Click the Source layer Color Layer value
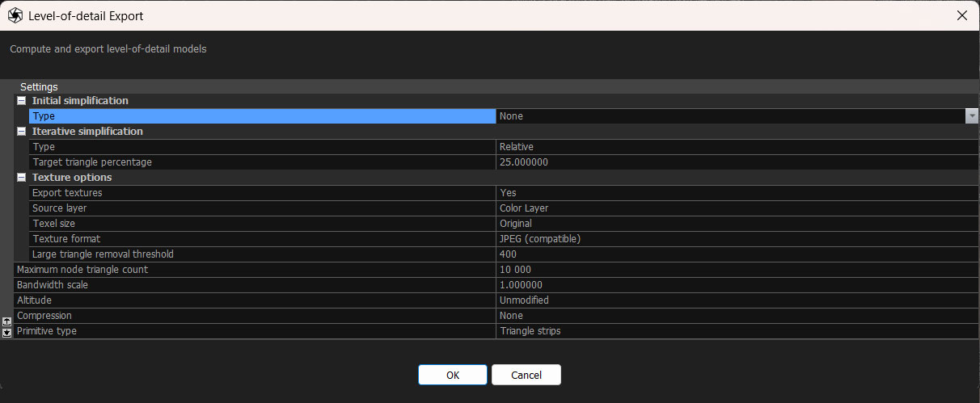Image resolution: width=980 pixels, height=403 pixels. (x=736, y=208)
